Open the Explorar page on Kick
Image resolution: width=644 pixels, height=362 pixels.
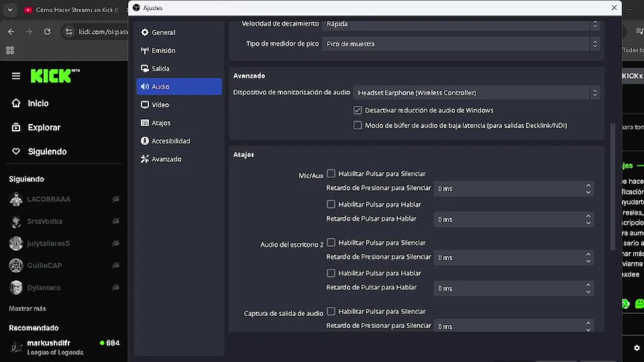(44, 127)
